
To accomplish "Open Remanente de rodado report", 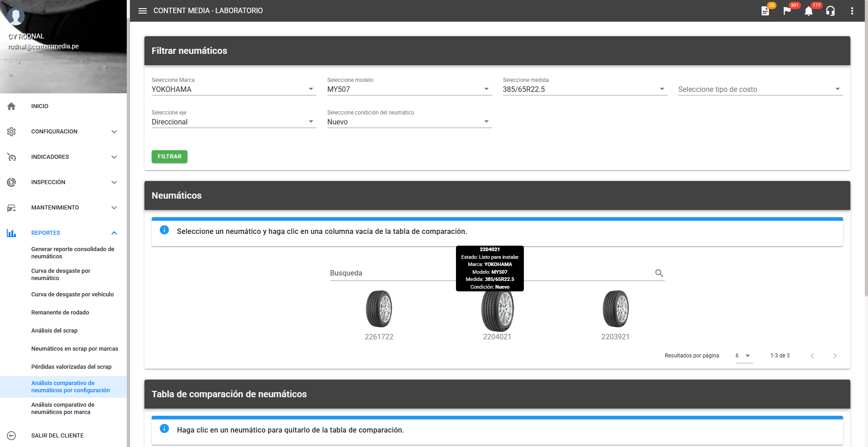I will click(x=60, y=313).
